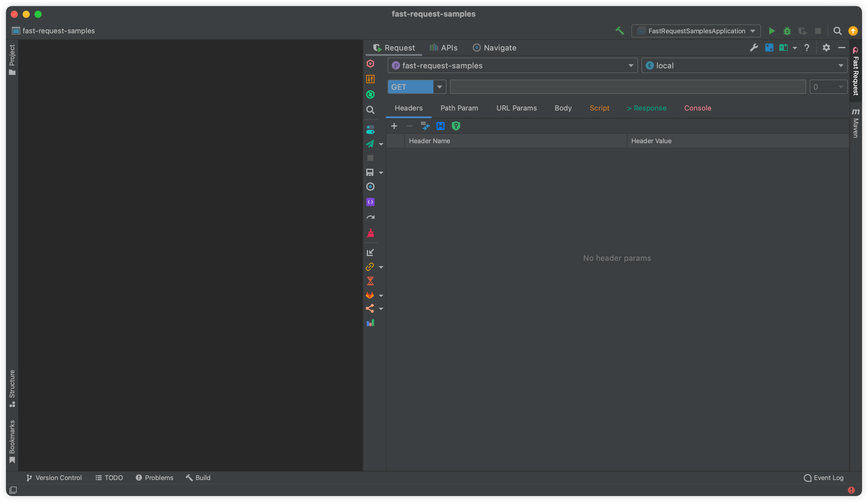
Task: Start debugging with the bug icon
Action: (787, 31)
